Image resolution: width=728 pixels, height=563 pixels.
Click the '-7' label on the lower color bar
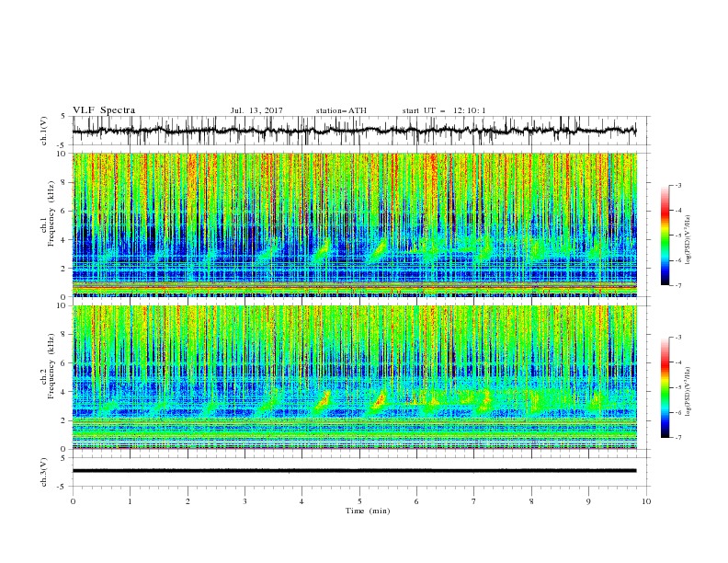[x=678, y=438]
